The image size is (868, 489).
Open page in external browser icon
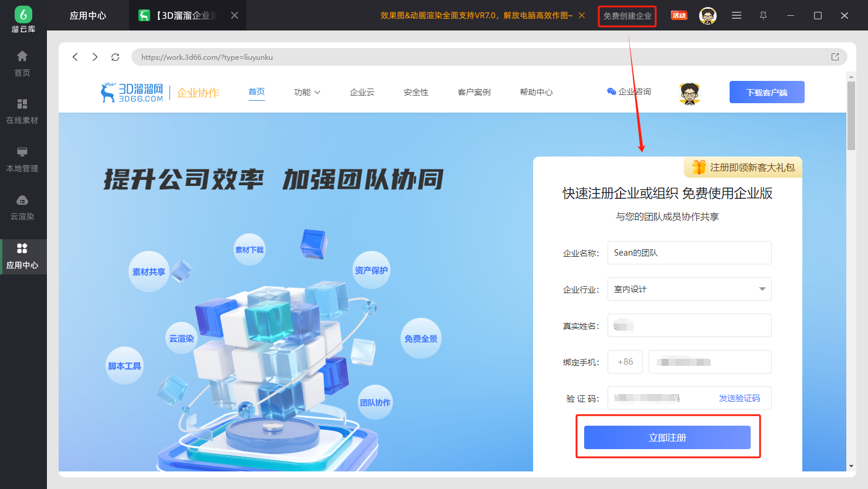[x=835, y=57]
